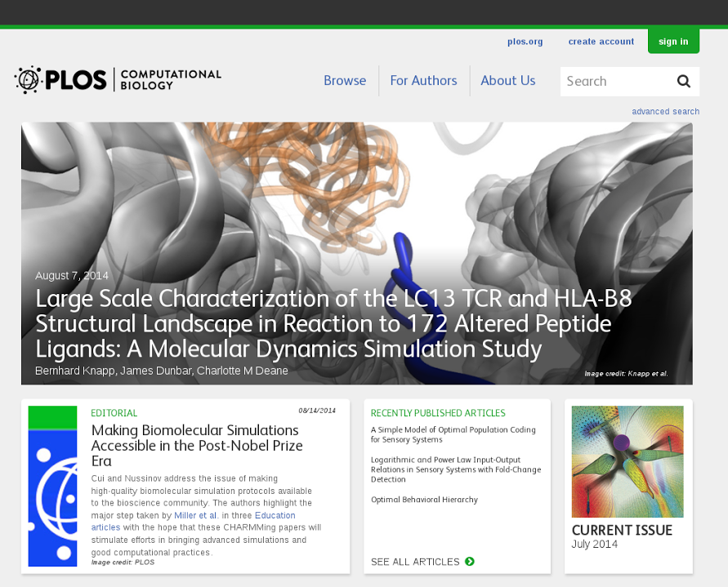Click the current issue cover image

pyautogui.click(x=628, y=462)
